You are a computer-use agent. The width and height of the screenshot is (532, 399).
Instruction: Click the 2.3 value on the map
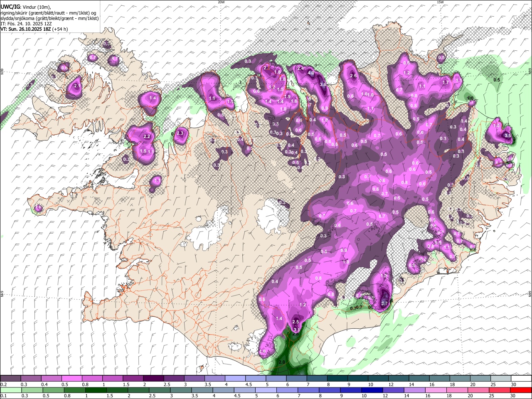(x=180, y=133)
